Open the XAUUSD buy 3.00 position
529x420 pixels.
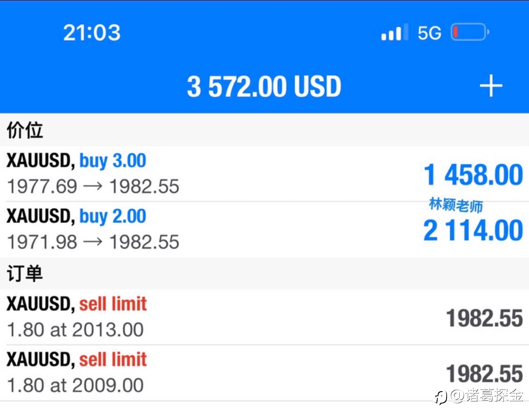[x=264, y=174]
